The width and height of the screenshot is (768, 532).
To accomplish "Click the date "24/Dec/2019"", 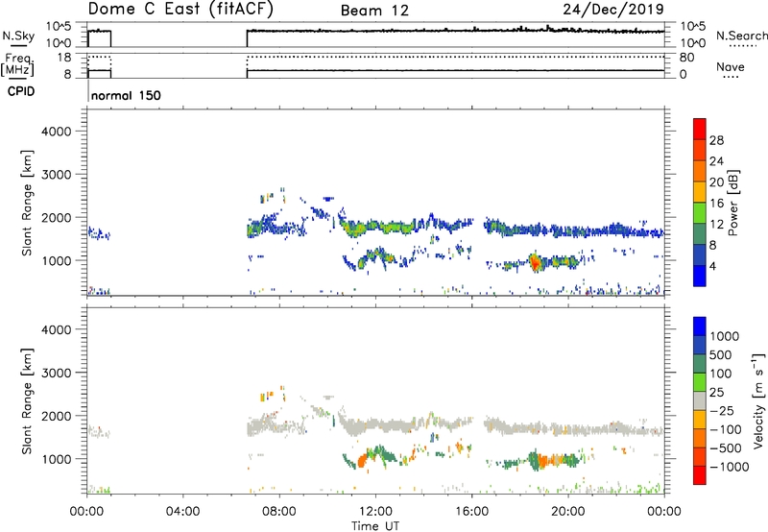I will pyautogui.click(x=613, y=9).
